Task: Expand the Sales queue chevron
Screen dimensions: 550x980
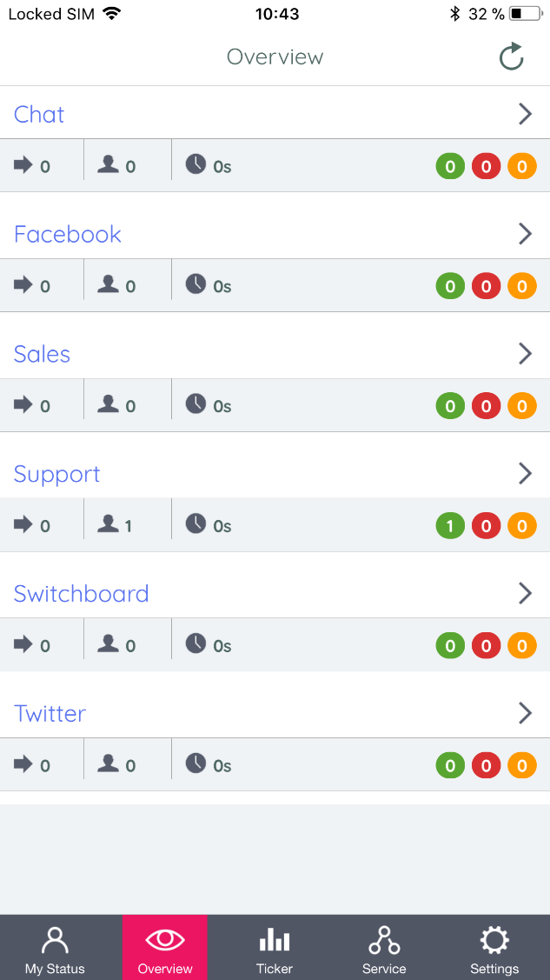Action: (525, 353)
